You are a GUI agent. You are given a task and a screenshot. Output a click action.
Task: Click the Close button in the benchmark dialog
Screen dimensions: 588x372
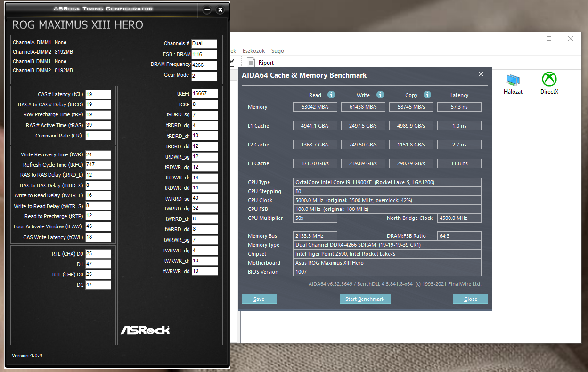click(470, 299)
